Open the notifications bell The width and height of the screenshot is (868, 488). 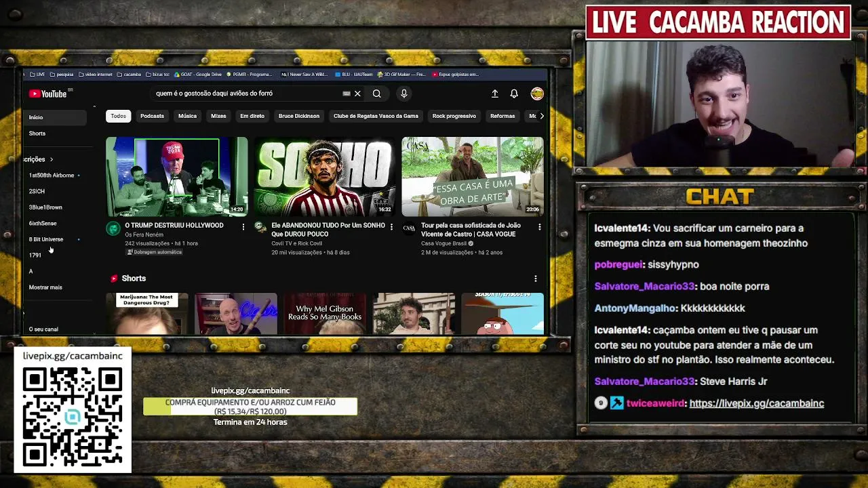514,94
